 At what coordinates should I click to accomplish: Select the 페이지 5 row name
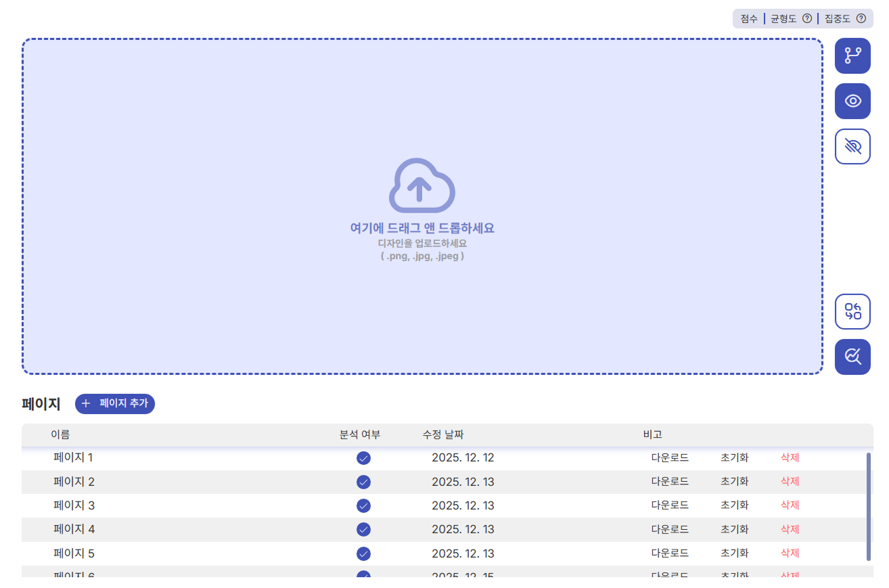tap(74, 553)
